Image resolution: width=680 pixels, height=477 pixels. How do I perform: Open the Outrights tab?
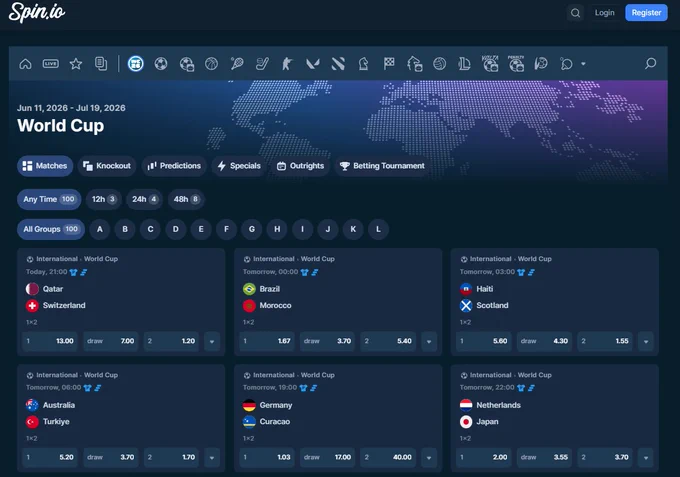301,166
